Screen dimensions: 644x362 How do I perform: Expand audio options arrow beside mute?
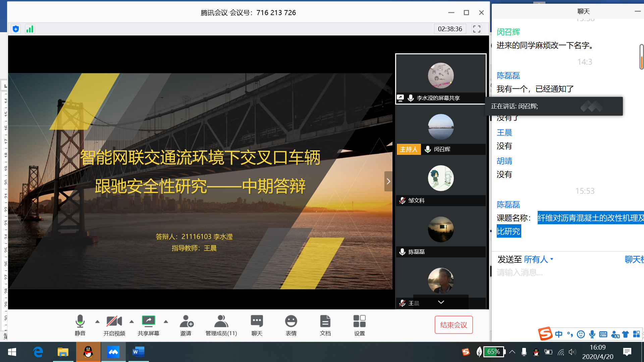[97, 322]
